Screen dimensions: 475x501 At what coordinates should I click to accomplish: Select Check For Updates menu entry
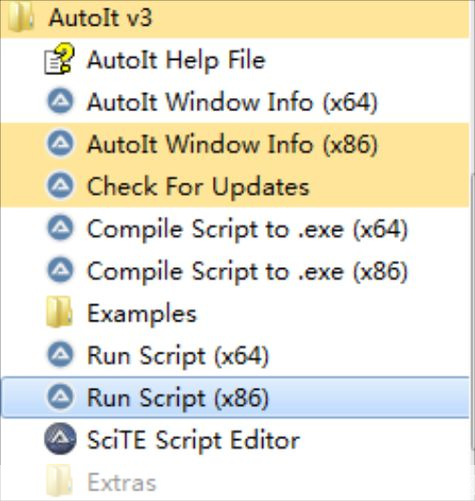234,186
